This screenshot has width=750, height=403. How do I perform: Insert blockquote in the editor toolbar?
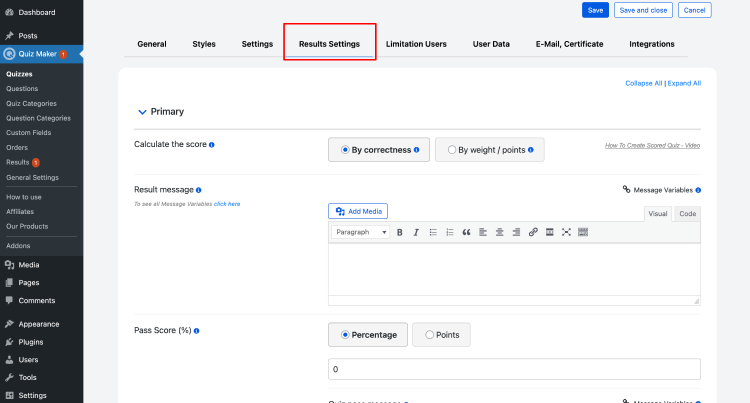pyautogui.click(x=466, y=232)
